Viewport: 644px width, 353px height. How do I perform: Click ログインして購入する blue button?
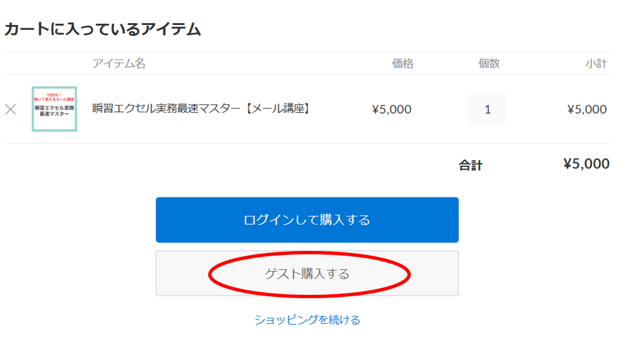click(x=307, y=220)
